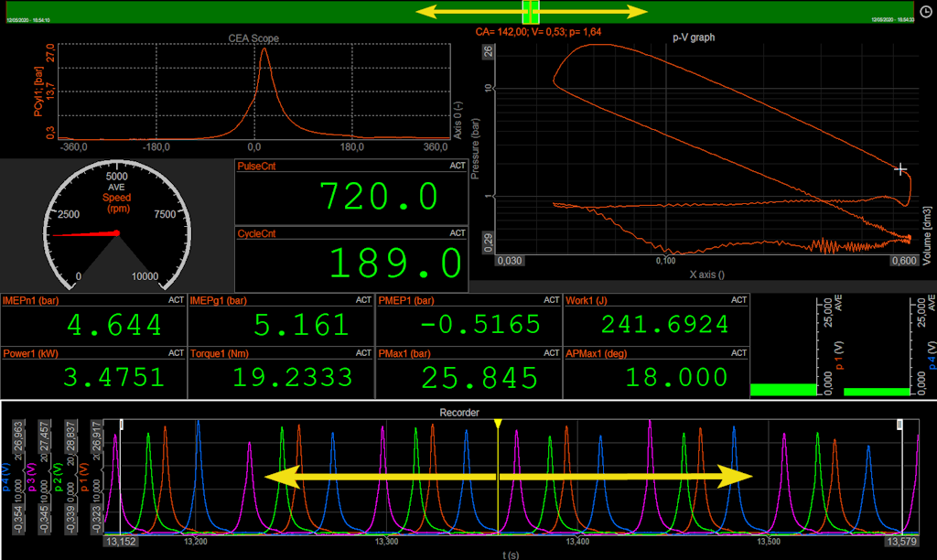Click the p 4 (V) green bar meter
937x560 pixels.
(x=877, y=392)
